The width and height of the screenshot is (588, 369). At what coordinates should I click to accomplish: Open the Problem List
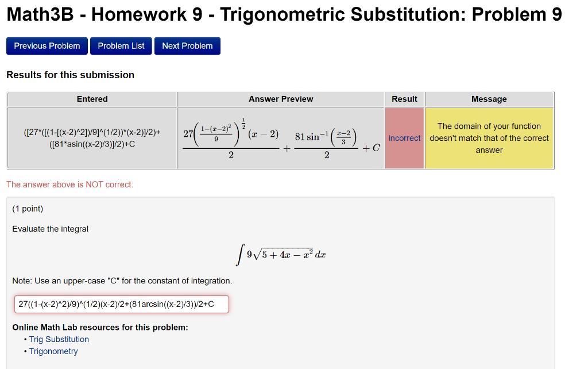[x=121, y=45]
